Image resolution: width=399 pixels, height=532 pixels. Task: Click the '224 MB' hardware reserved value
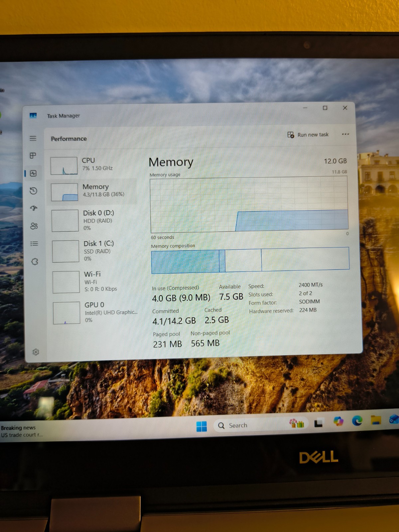tap(308, 310)
